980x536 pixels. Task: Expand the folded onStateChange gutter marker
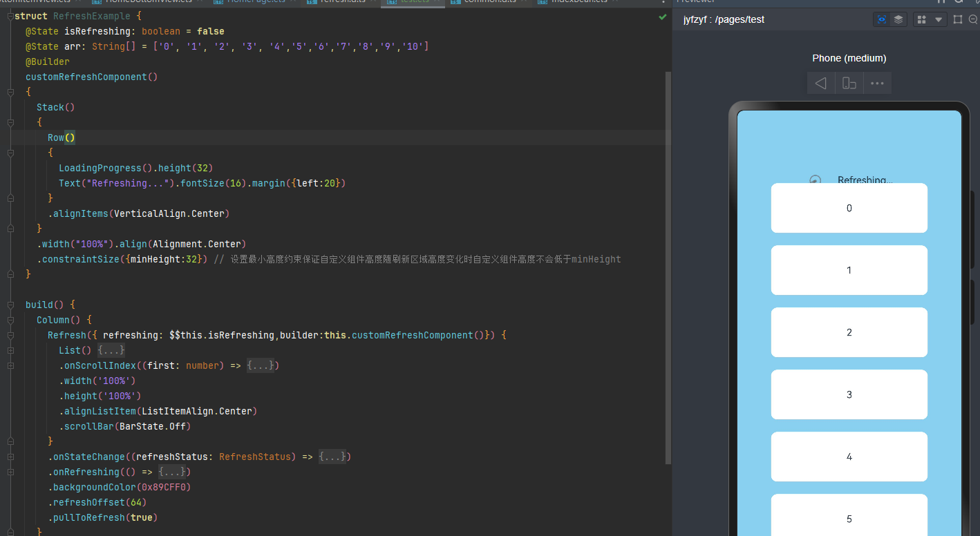(x=10, y=457)
